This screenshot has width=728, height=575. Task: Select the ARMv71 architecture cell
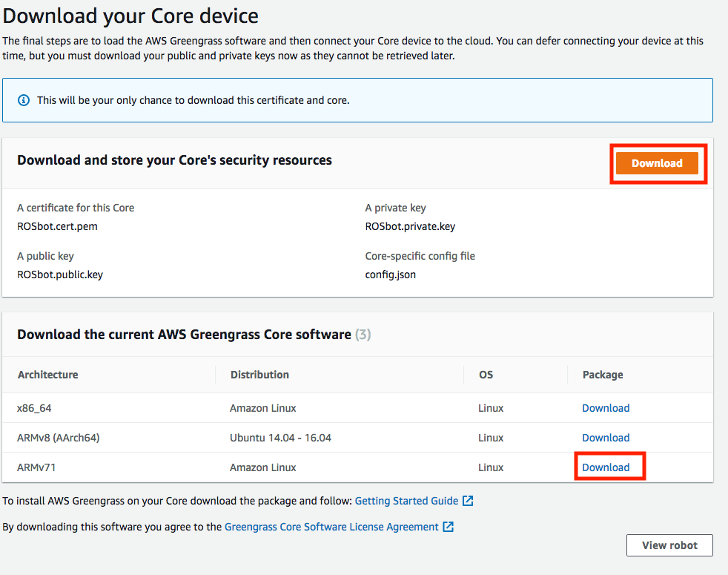[36, 467]
